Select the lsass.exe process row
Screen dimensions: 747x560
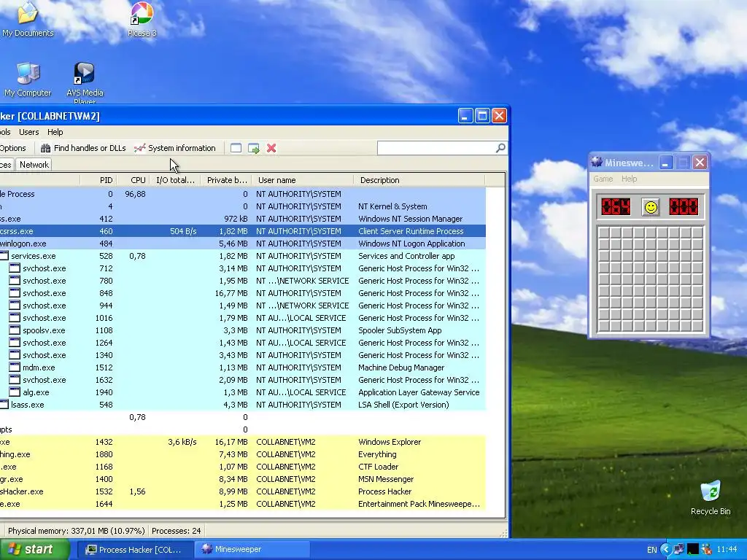tap(242, 404)
